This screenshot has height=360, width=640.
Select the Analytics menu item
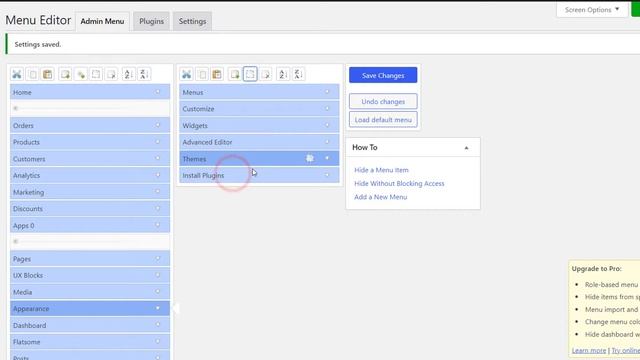point(90,175)
